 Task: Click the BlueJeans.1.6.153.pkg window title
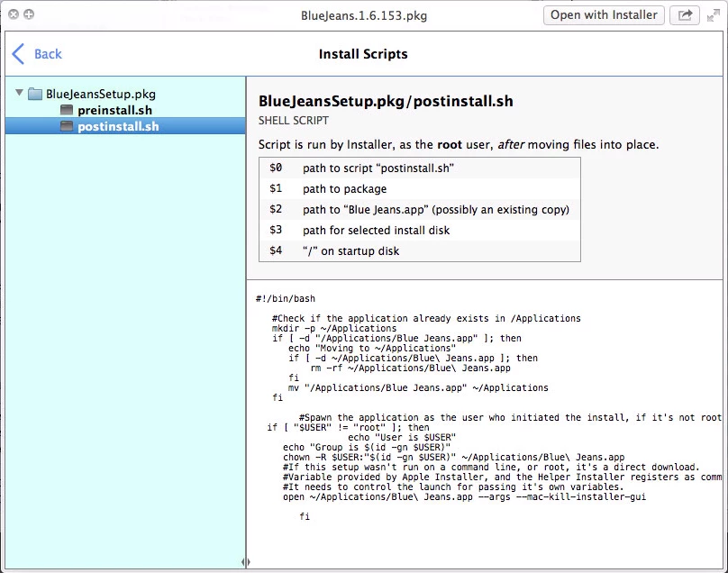tap(364, 16)
